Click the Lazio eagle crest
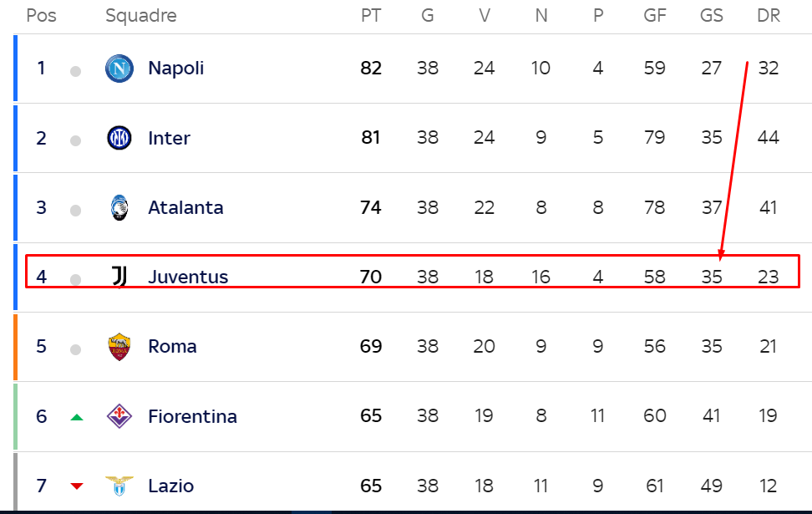 (119, 486)
